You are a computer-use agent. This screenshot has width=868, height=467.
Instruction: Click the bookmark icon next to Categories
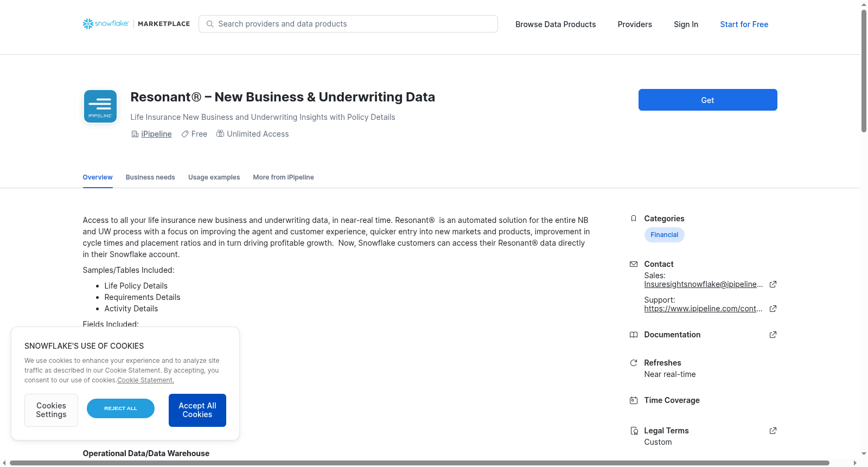click(634, 219)
